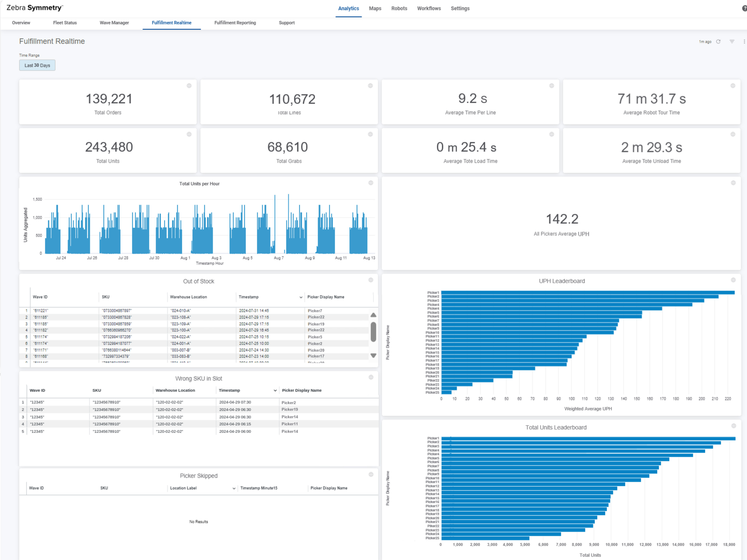Click the Out of Stock scrollbar thumb
747x560 pixels.
[373, 332]
